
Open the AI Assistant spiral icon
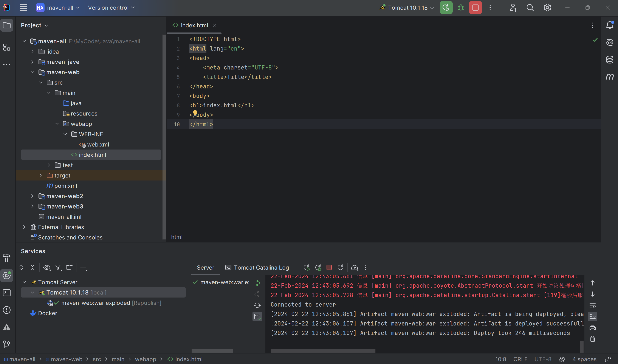610,42
